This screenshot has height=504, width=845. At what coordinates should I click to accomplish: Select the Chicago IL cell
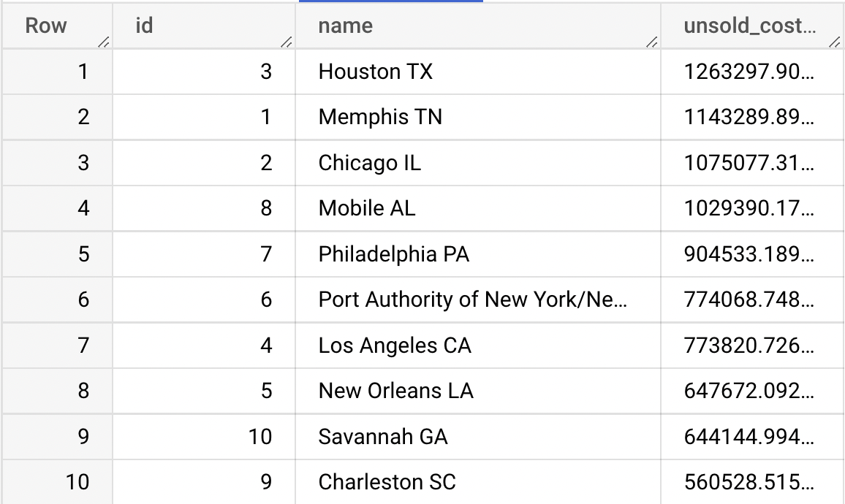point(370,163)
